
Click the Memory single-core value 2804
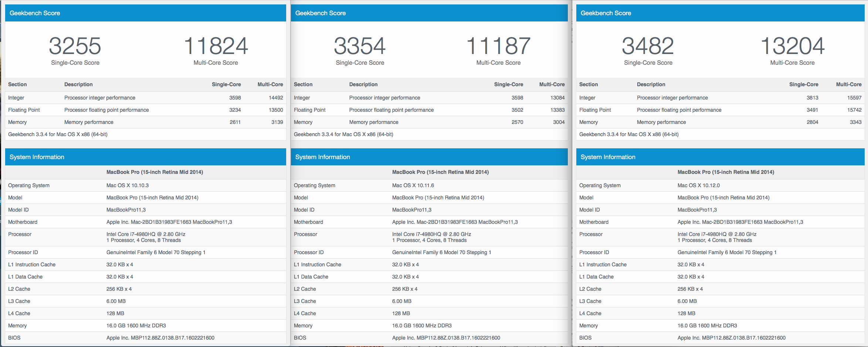[813, 122]
